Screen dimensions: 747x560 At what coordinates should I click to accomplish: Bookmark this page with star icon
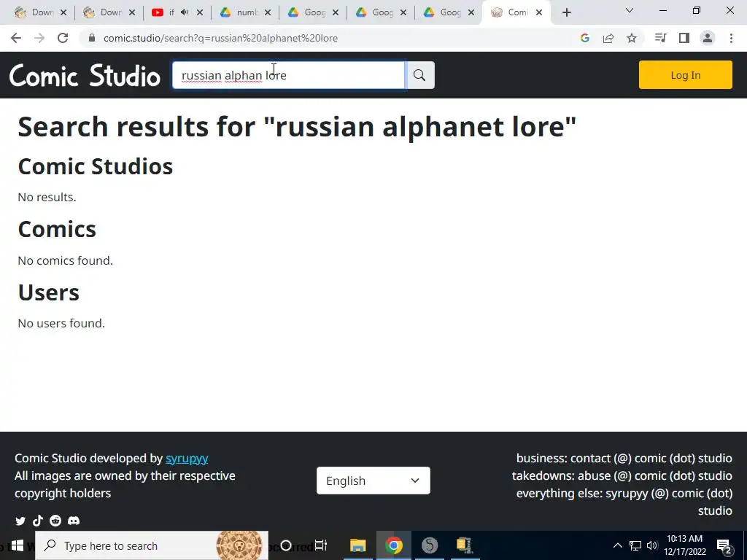(632, 38)
